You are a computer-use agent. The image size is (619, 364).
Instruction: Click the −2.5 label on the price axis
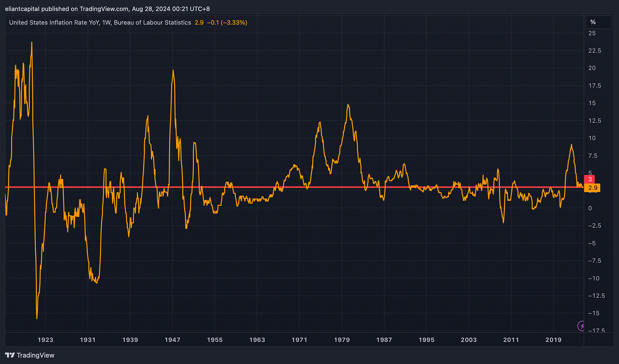tap(594, 226)
